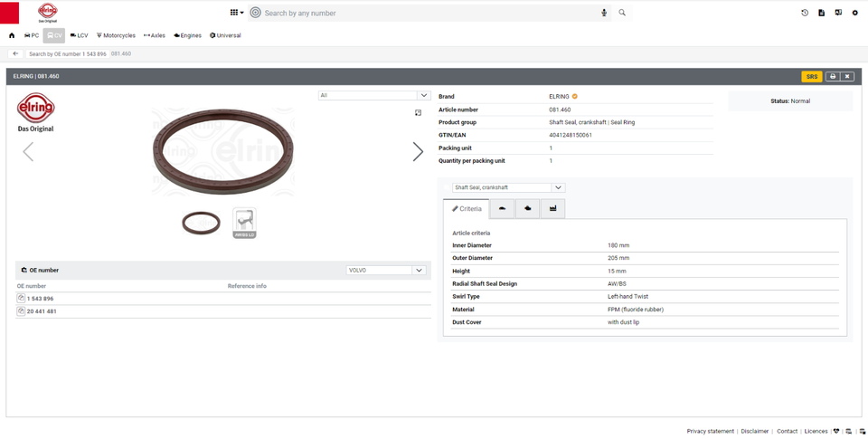This screenshot has width=868, height=439.
Task: Click the home icon in the navigation bar
Action: point(12,35)
